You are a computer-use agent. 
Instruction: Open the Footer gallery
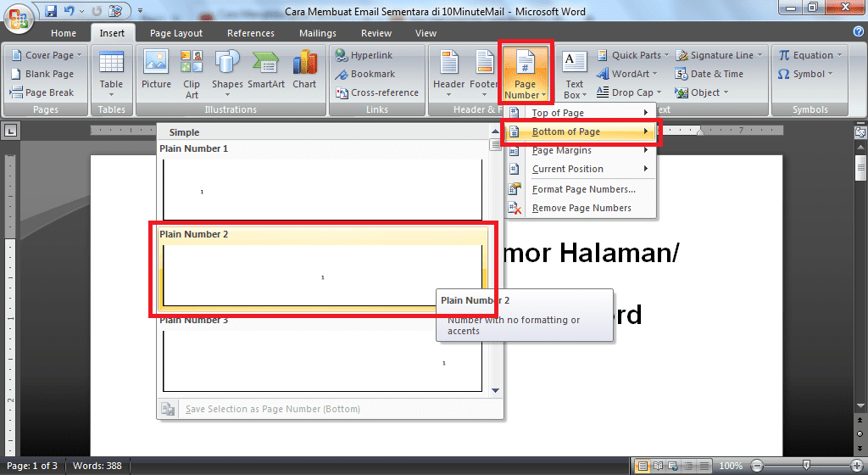pos(483,75)
